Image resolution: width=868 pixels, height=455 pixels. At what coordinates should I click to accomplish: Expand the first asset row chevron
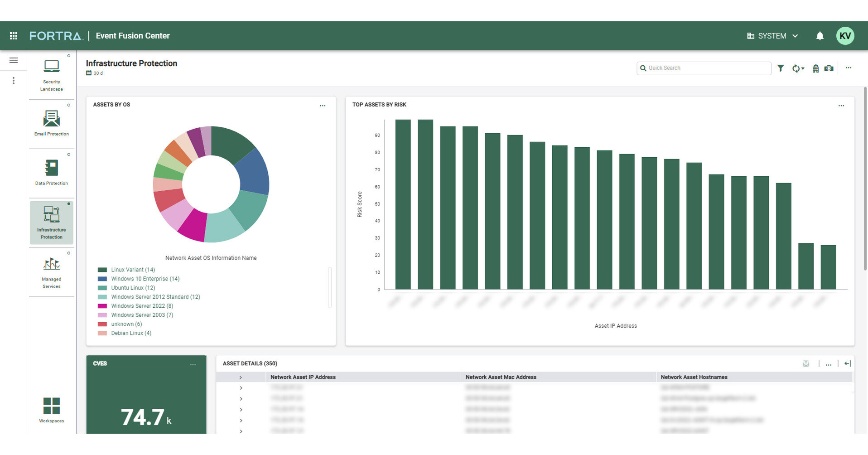coord(241,387)
